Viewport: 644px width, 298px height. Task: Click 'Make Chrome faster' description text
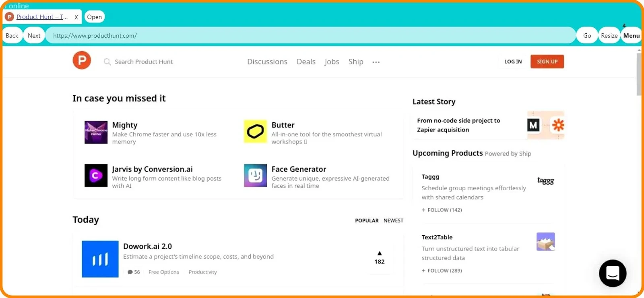(x=164, y=138)
